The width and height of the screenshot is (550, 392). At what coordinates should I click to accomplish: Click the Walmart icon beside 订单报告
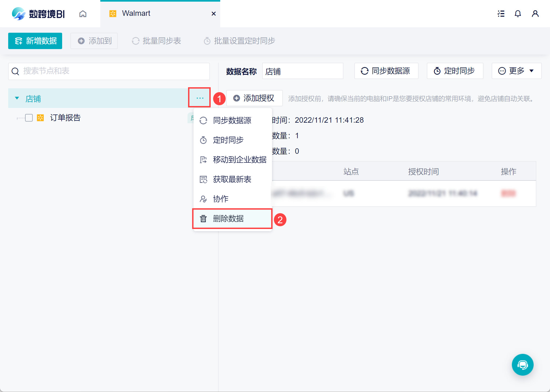pyautogui.click(x=40, y=118)
